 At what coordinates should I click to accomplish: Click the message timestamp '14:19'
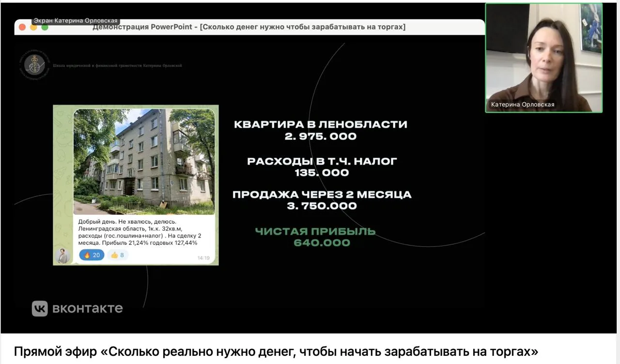(x=203, y=258)
